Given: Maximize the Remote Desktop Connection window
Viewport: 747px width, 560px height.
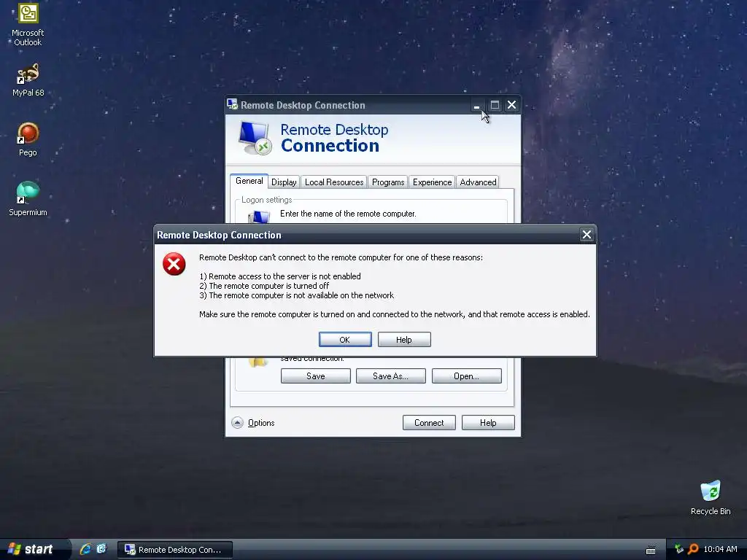Looking at the screenshot, I should pyautogui.click(x=495, y=105).
